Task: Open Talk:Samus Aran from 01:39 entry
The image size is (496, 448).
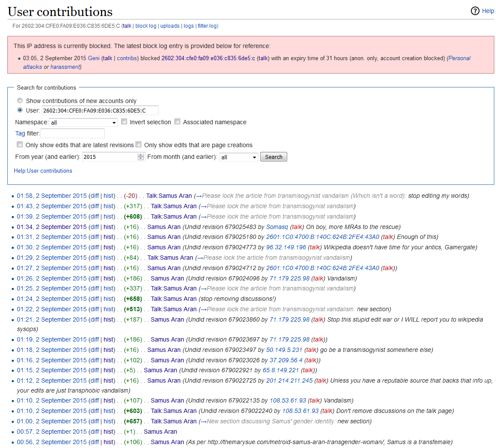Action: click(174, 216)
